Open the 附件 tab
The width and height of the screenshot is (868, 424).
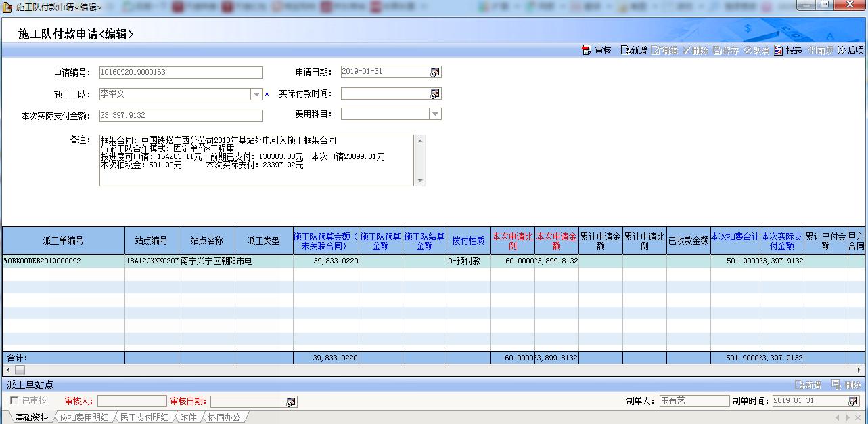pyautogui.click(x=188, y=418)
